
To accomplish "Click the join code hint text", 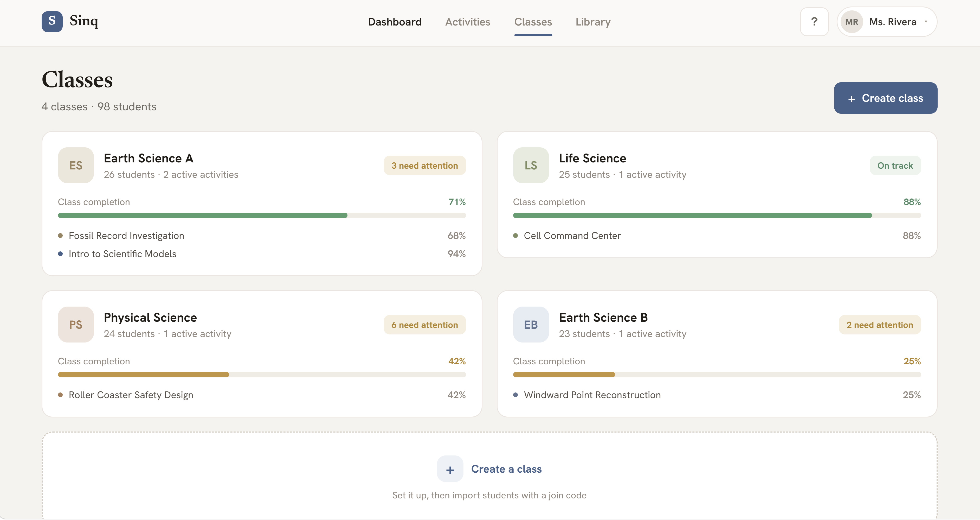I will (x=489, y=495).
